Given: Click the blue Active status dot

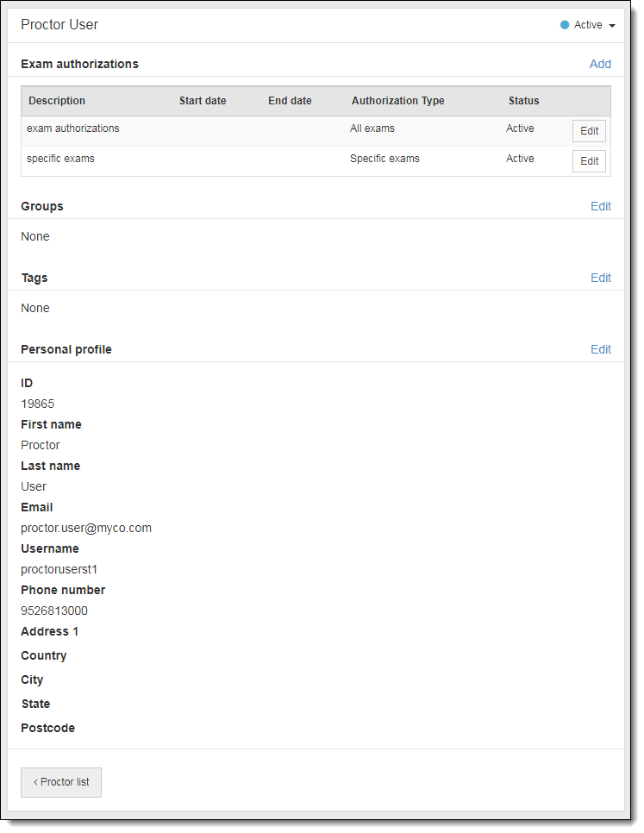Looking at the screenshot, I should coord(565,25).
